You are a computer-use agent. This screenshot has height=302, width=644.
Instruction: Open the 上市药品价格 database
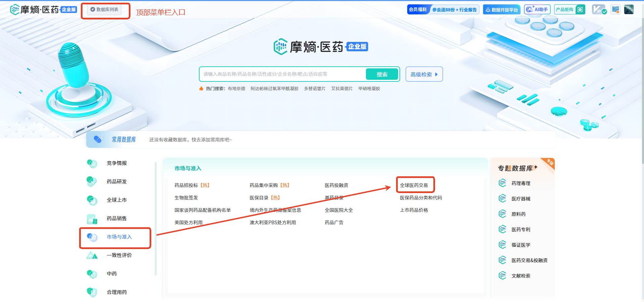(414, 210)
